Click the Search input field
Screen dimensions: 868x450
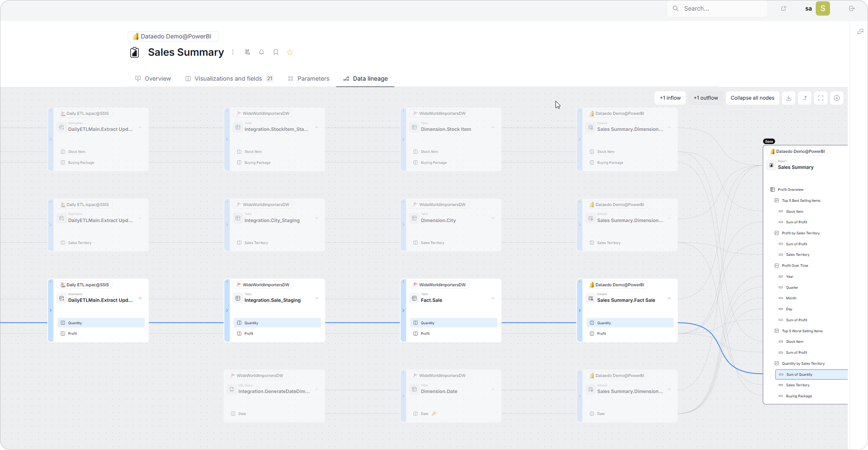[721, 8]
